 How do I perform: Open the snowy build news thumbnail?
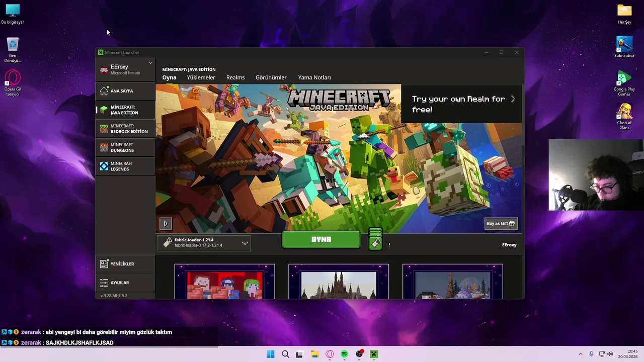point(452,282)
